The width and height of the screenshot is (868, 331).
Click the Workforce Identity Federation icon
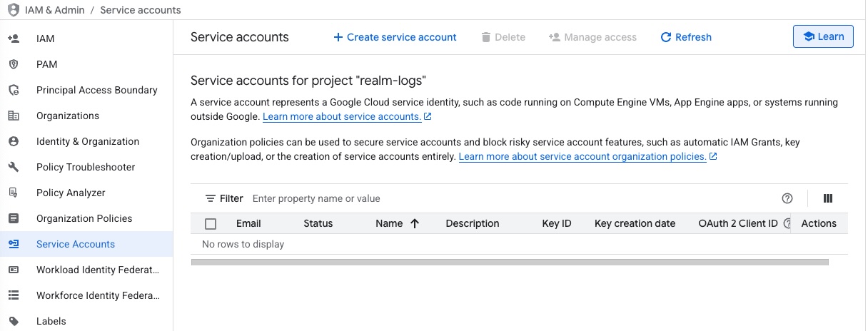[14, 295]
